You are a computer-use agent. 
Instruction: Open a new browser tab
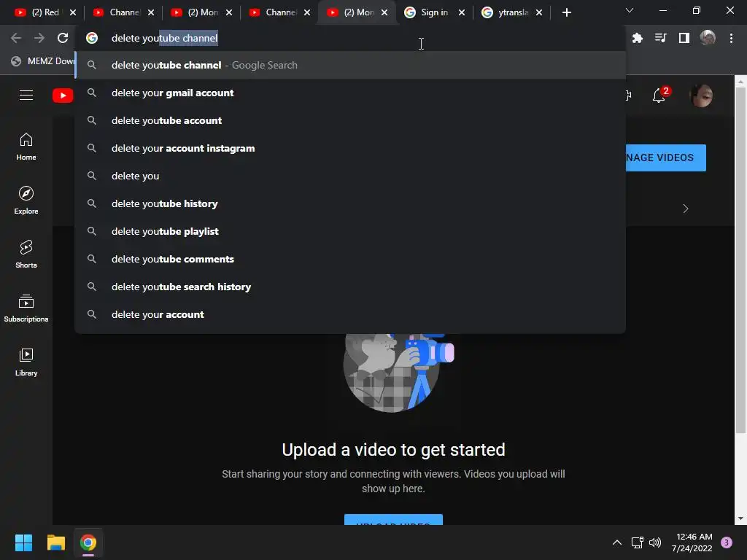566,12
